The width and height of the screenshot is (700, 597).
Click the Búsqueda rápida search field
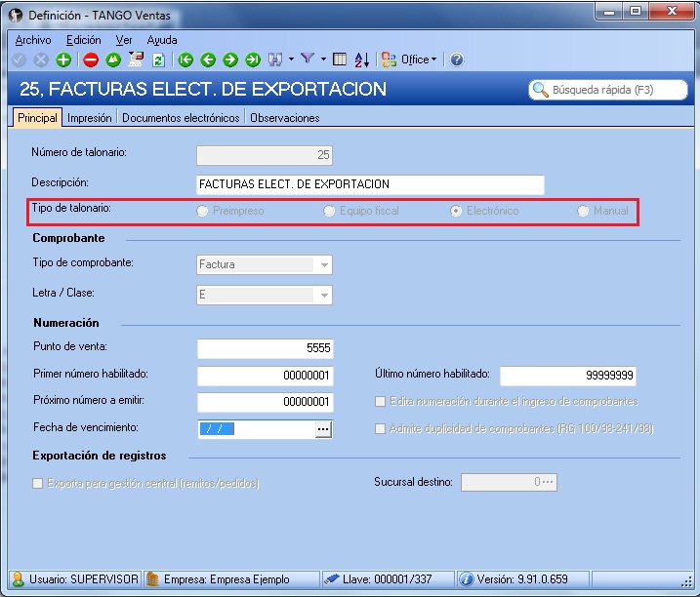[x=608, y=90]
